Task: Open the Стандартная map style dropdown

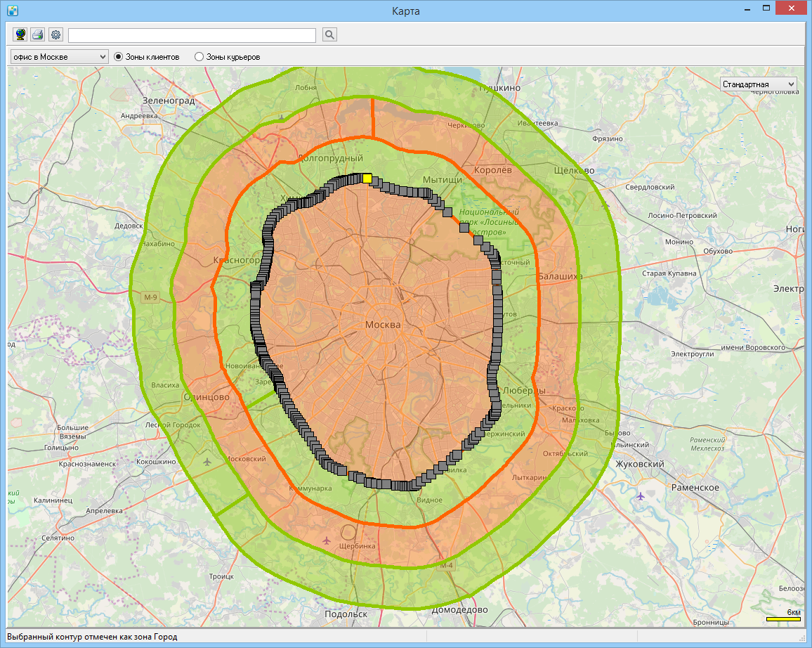Action: pos(758,84)
